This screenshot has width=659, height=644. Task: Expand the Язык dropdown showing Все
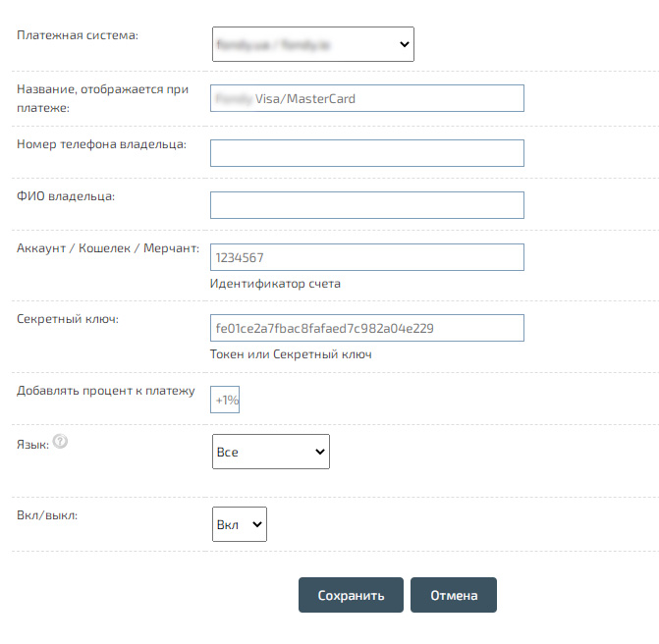pyautogui.click(x=270, y=453)
